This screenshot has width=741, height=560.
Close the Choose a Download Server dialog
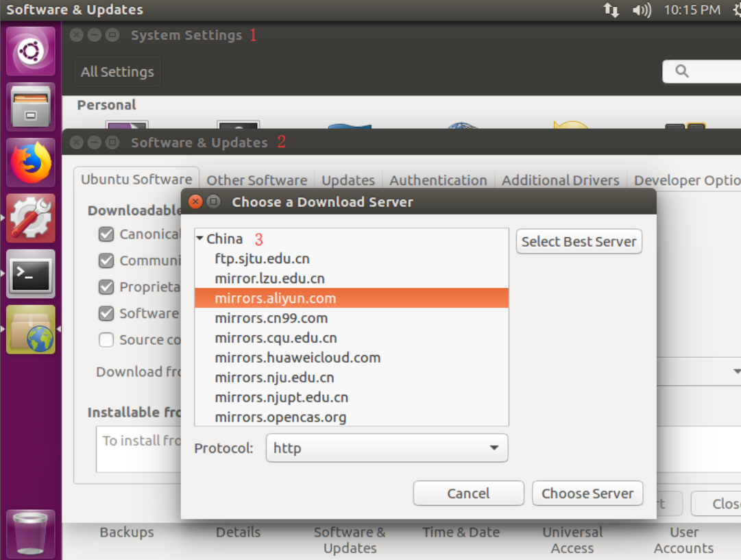click(x=195, y=202)
